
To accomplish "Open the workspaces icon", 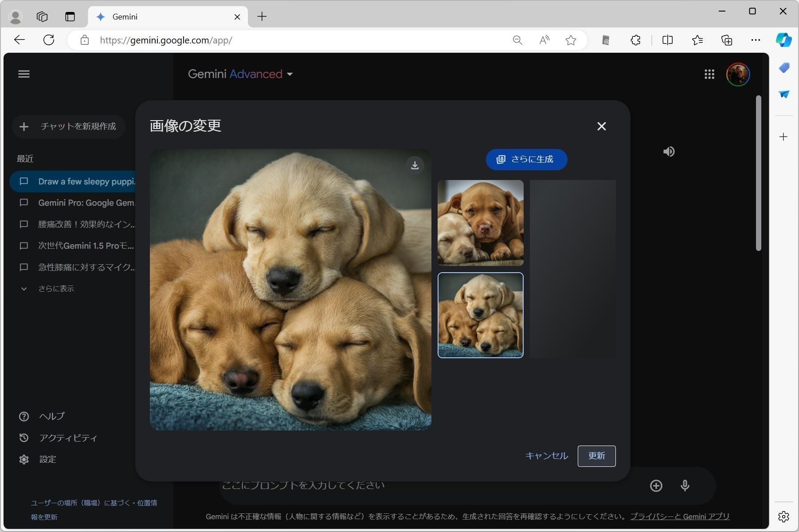I will (42, 17).
